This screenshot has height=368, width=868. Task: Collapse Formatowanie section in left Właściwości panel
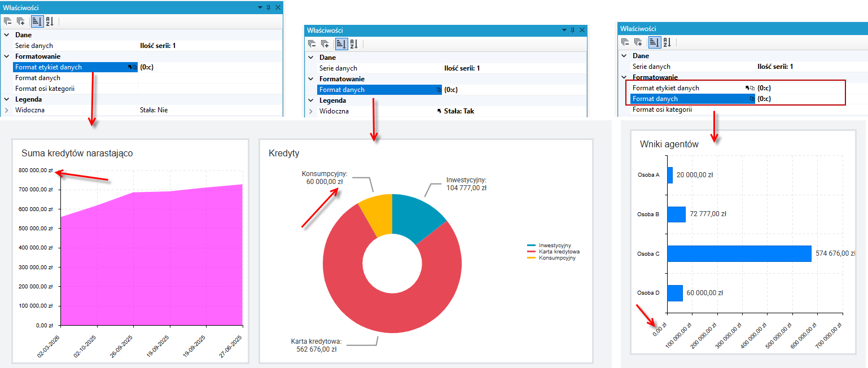click(7, 56)
